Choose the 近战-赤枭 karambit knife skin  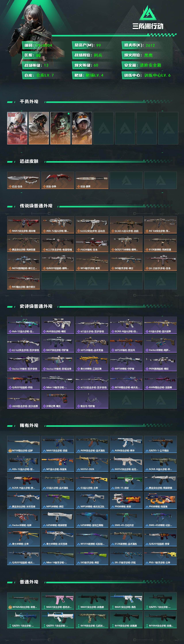(58, 180)
